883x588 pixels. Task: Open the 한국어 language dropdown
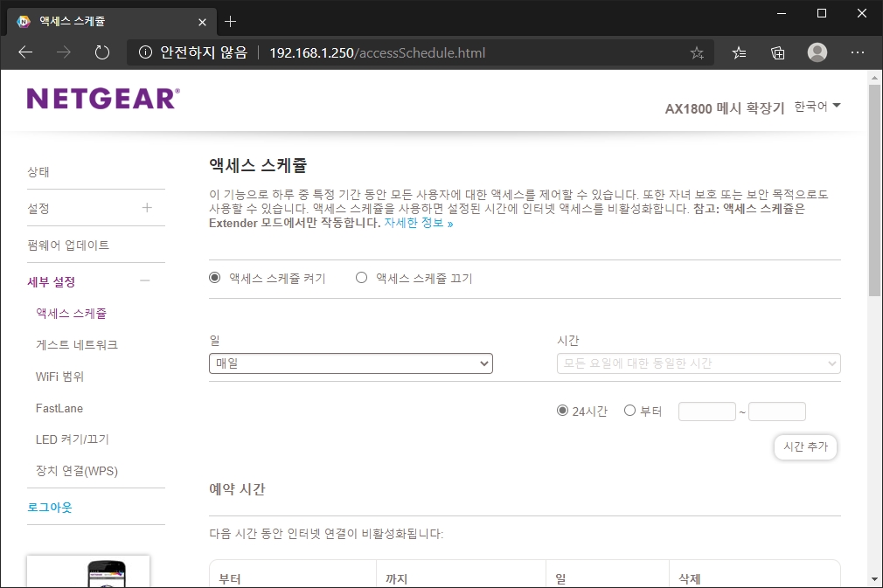tap(817, 107)
